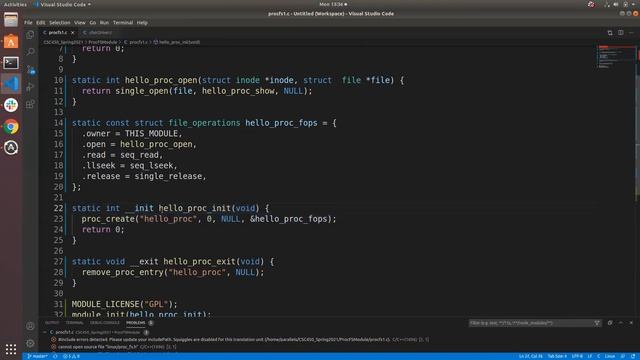This screenshot has width=640, height=360.
Task: Show Applications grid in the dock
Action: pos(11,349)
